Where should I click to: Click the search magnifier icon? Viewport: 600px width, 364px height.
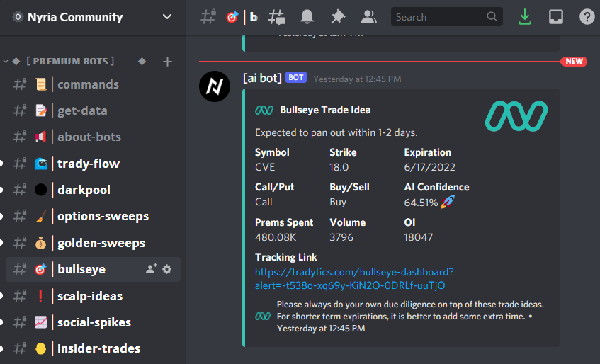pyautogui.click(x=492, y=17)
